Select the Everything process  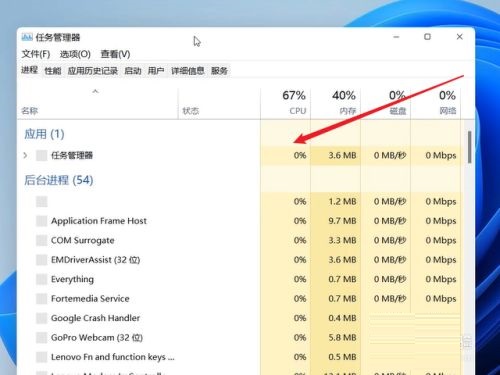240,279
